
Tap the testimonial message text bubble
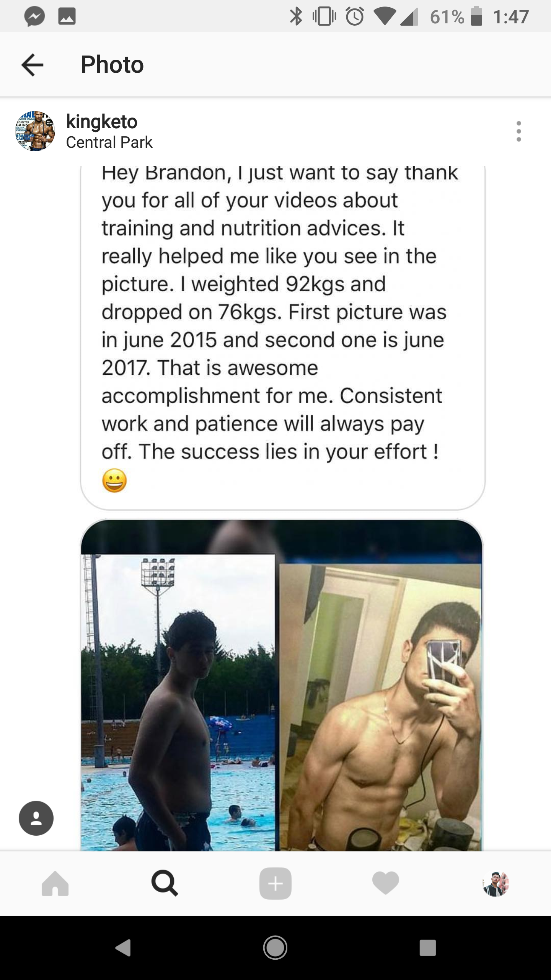click(283, 338)
